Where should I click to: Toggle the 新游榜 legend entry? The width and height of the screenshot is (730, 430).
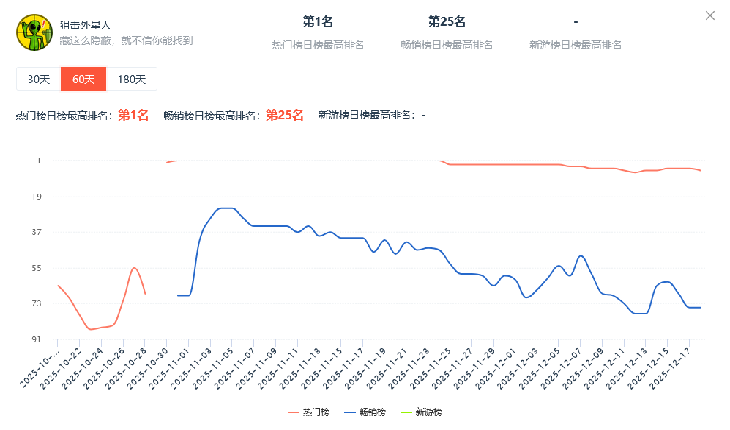pos(421,412)
